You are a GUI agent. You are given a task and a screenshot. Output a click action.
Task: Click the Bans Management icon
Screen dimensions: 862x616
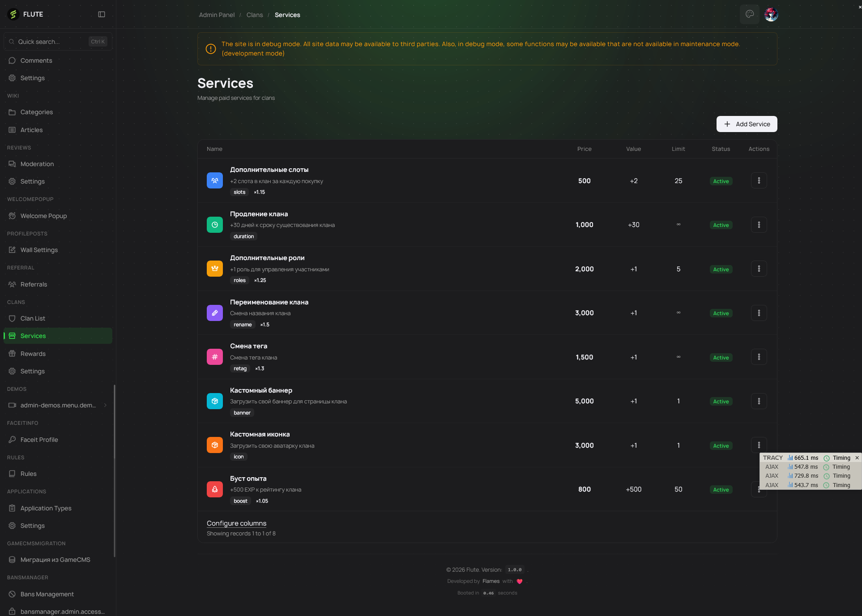coord(12,594)
